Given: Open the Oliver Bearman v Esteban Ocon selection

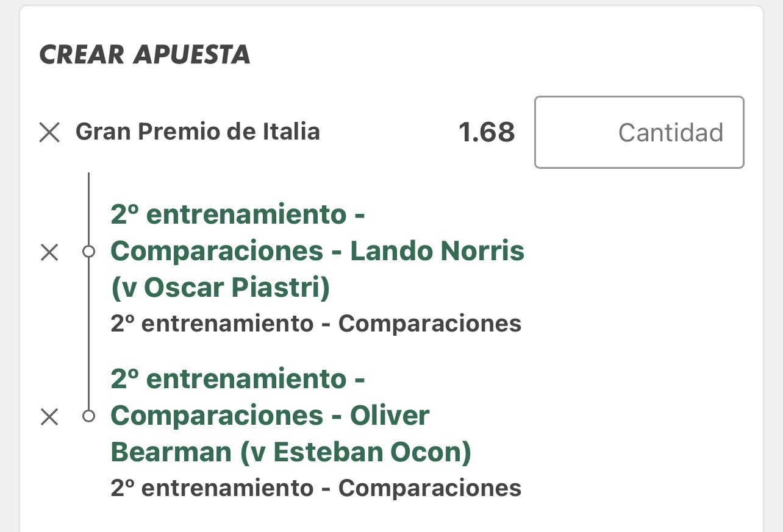Looking at the screenshot, I should pos(291,416).
